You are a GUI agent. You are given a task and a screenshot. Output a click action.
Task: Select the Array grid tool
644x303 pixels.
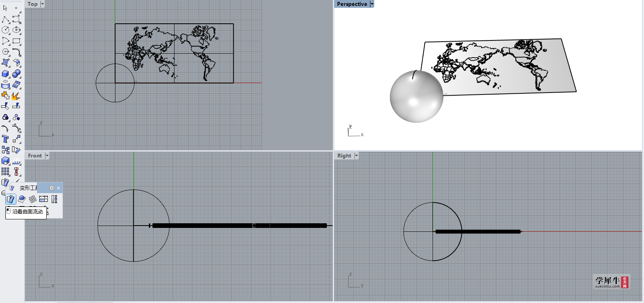(5, 172)
